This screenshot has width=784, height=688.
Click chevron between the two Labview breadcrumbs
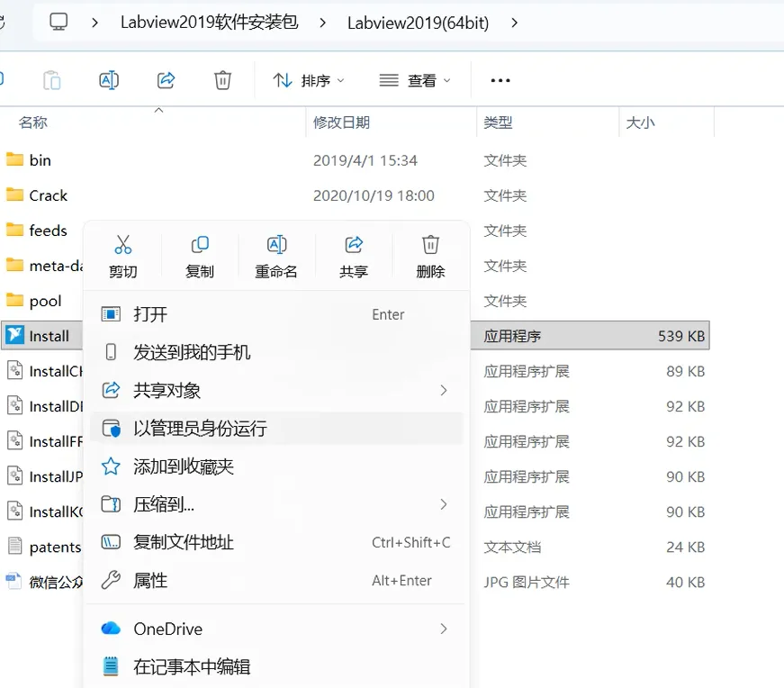323,23
